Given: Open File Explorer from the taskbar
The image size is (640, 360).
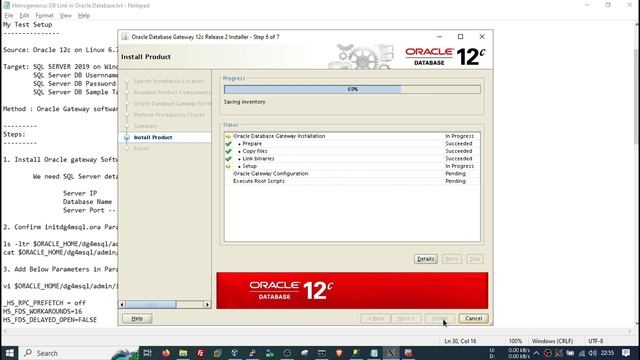Looking at the screenshot, I should pyautogui.click(x=183, y=353).
